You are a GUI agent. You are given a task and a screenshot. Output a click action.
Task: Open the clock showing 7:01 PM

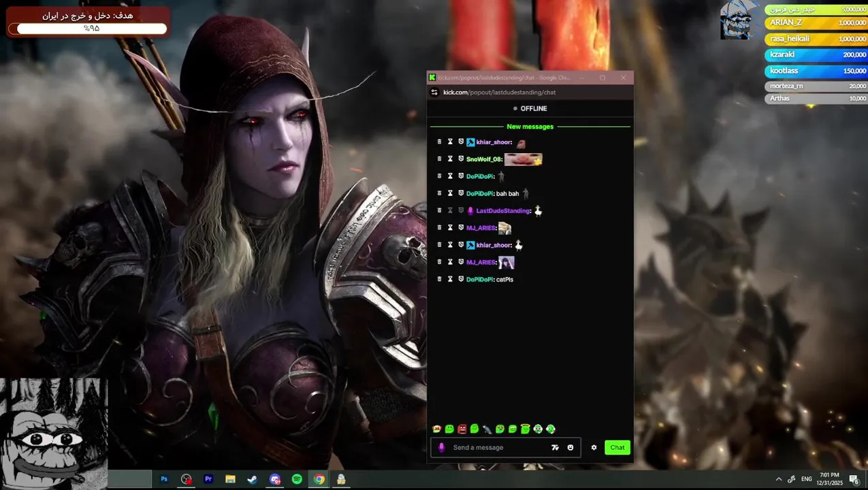(831, 479)
